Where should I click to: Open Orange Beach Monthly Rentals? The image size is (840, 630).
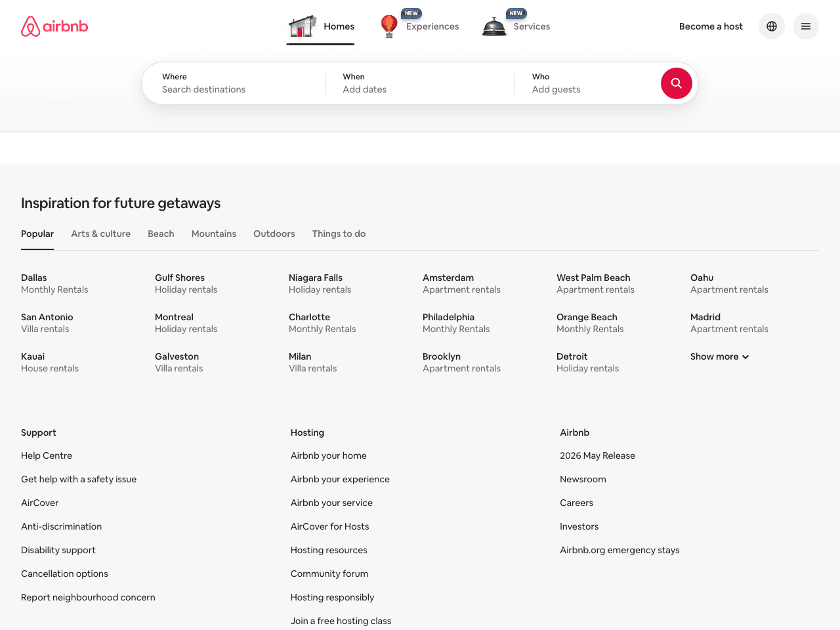[x=590, y=323]
